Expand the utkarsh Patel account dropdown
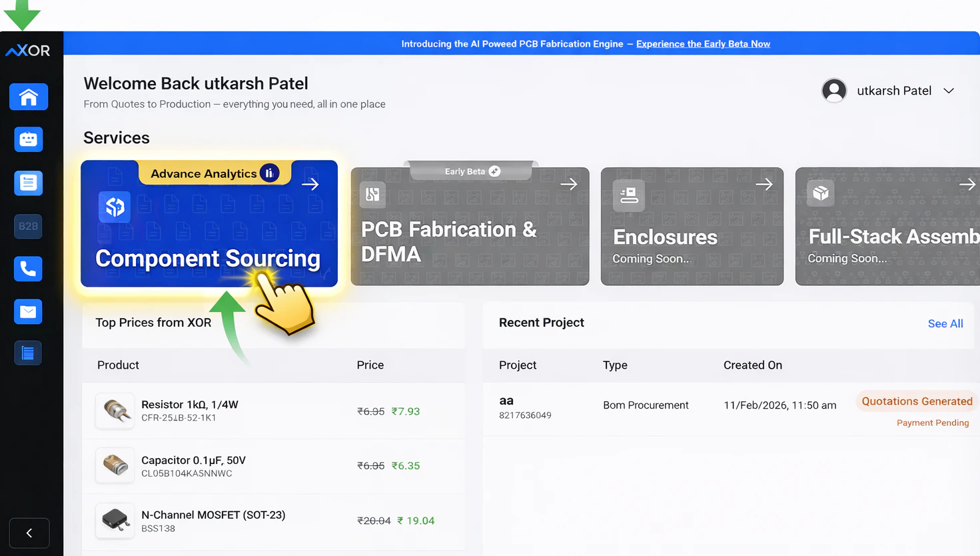This screenshot has width=980, height=556. click(x=949, y=91)
